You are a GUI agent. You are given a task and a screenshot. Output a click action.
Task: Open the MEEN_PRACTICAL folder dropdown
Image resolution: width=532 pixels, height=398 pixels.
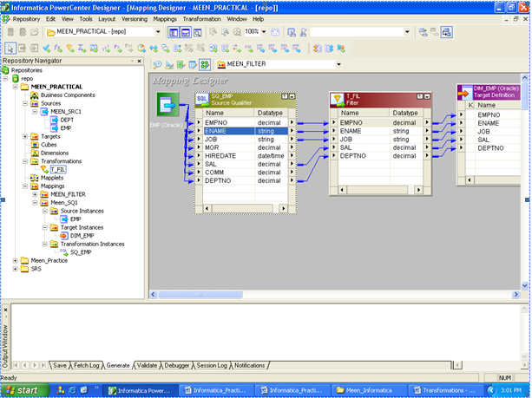158,32
